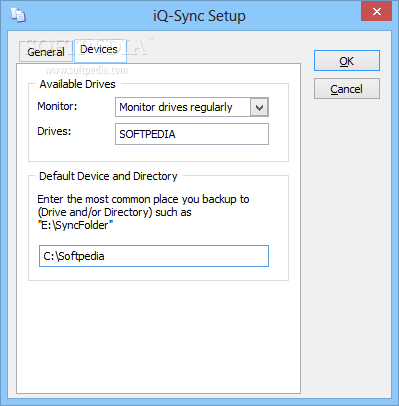The width and height of the screenshot is (399, 406).
Task: Confirm settings with the OK button
Action: click(x=347, y=61)
